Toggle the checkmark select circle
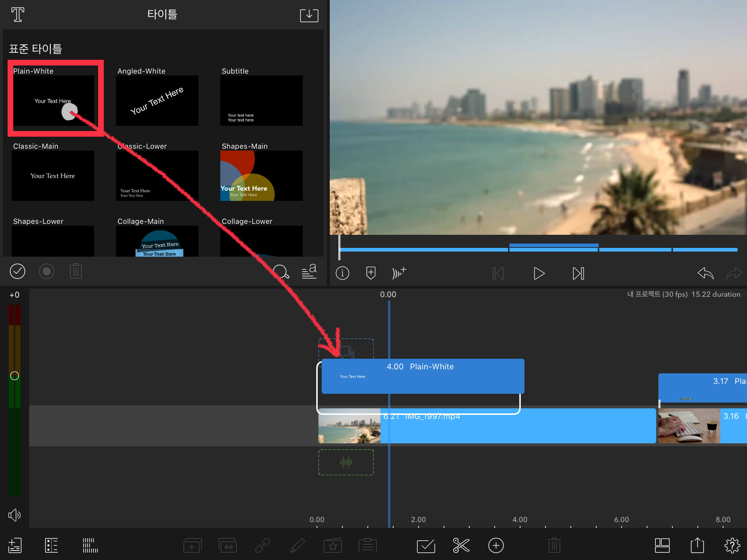 18,271
